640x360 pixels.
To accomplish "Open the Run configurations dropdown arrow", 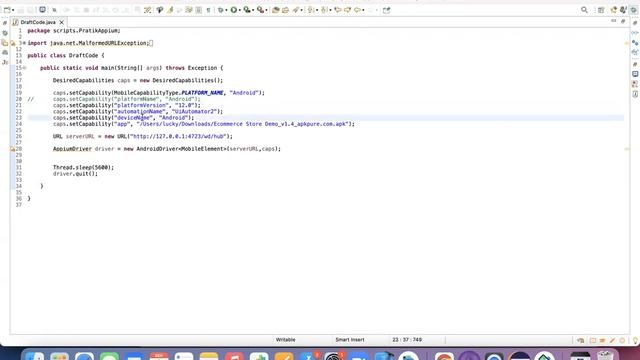I will click(240, 10).
